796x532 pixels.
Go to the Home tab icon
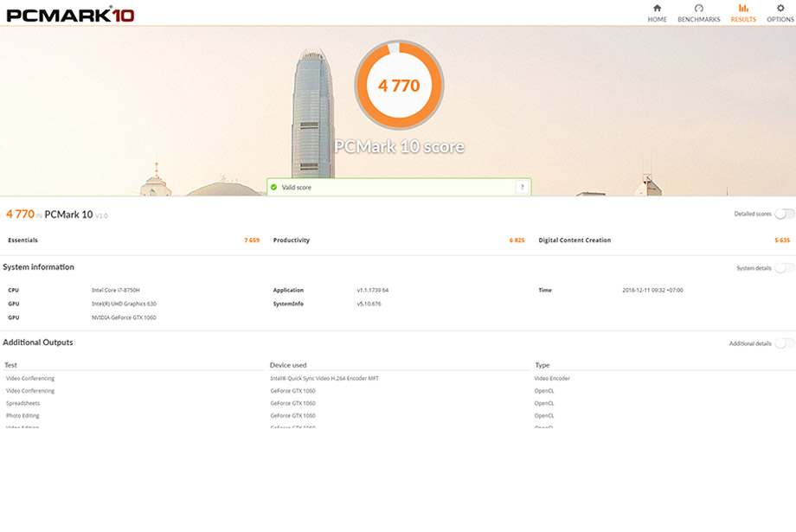click(657, 8)
